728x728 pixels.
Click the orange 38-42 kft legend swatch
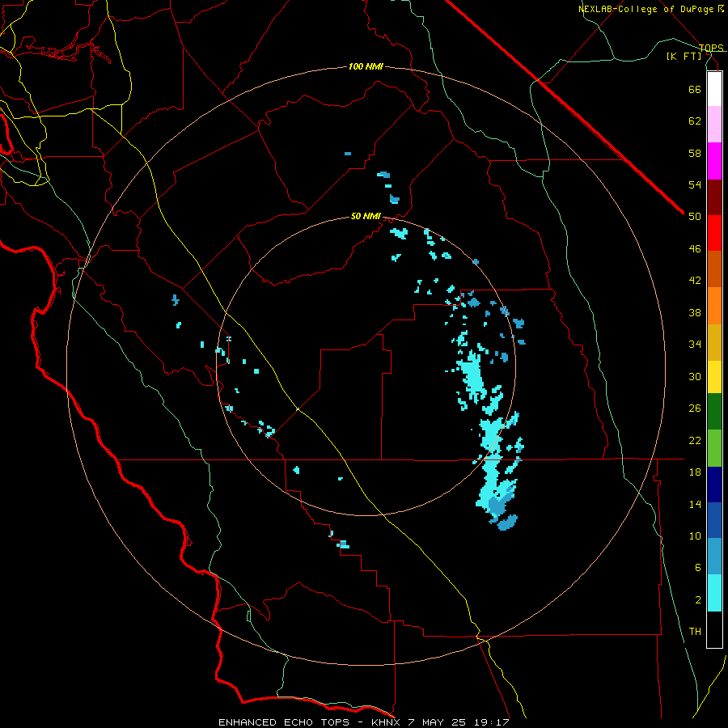coord(714,306)
